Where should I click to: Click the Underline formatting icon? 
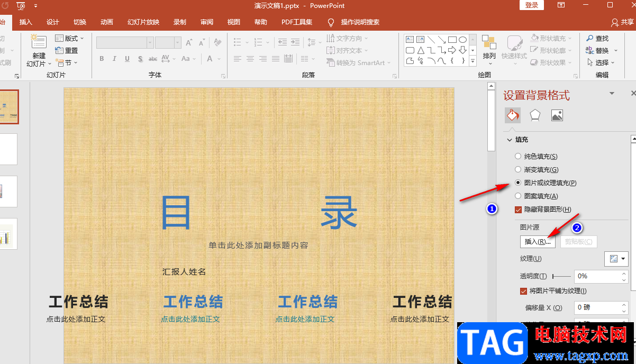128,59
